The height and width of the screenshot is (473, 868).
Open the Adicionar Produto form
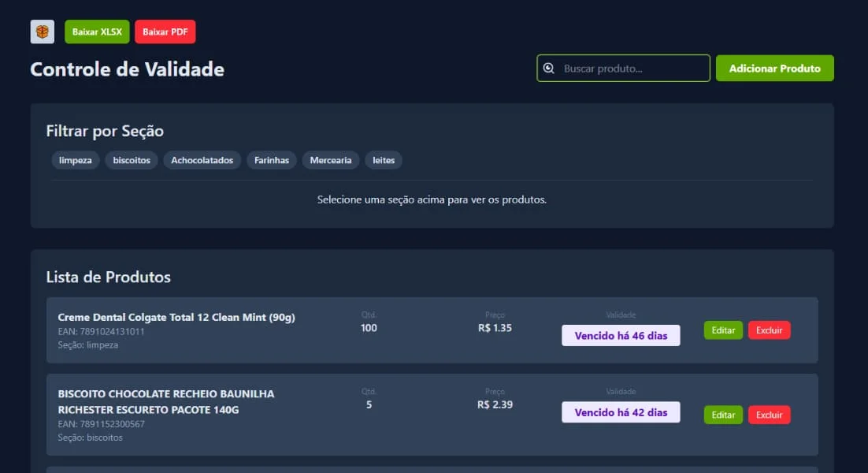point(774,69)
